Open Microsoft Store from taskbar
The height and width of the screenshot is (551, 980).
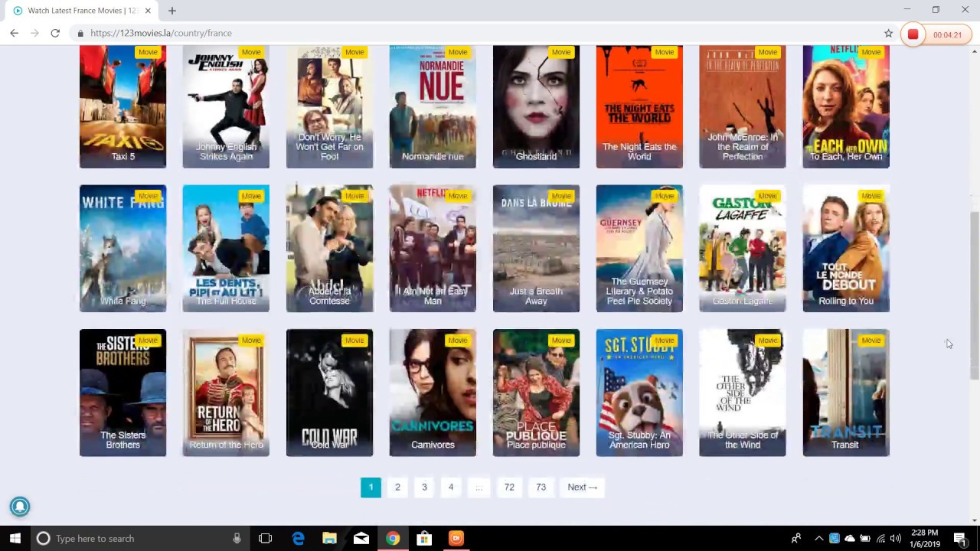coord(423,539)
